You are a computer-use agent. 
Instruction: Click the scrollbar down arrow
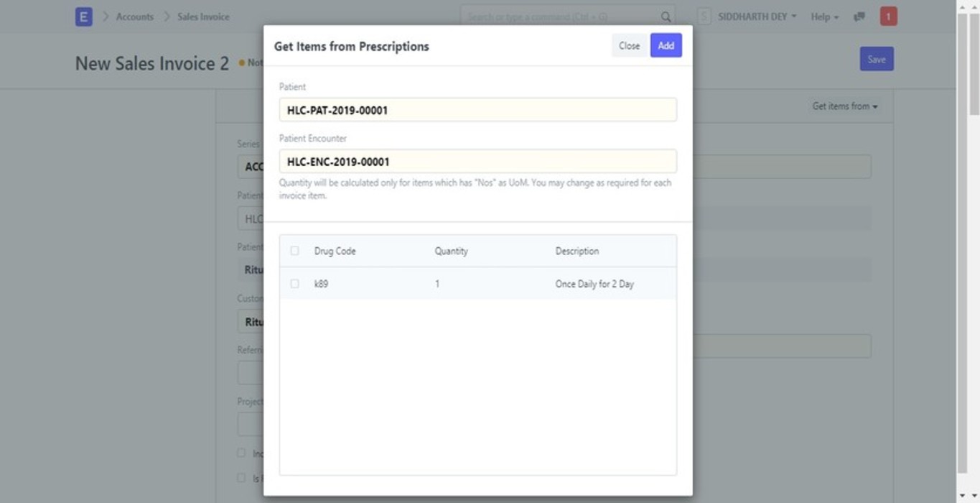(x=962, y=496)
